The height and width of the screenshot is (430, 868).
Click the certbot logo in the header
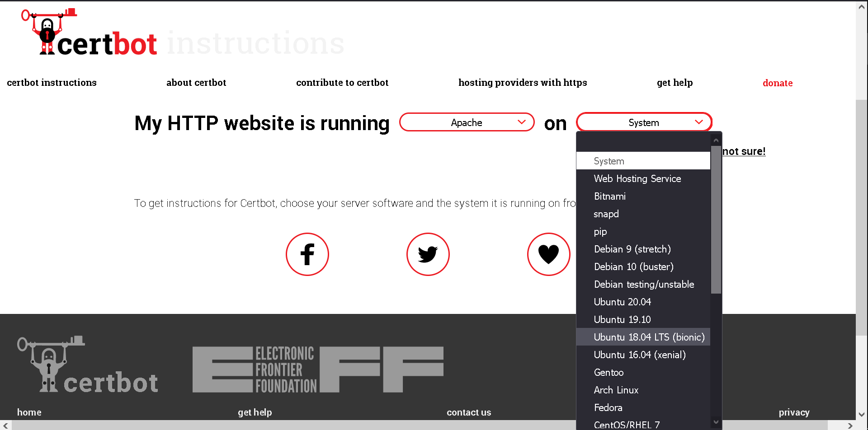pos(90,32)
